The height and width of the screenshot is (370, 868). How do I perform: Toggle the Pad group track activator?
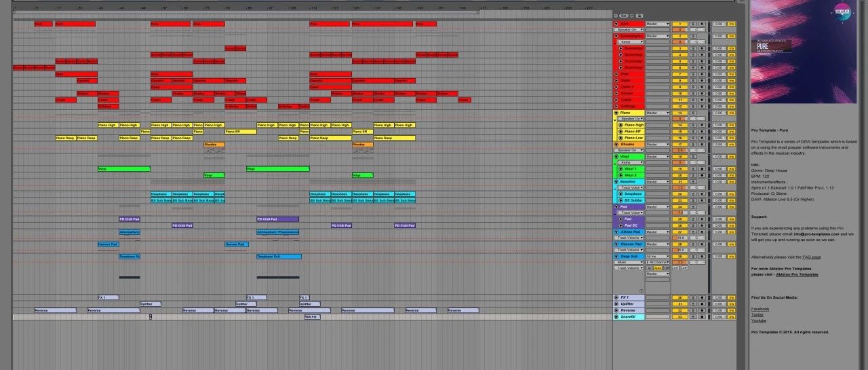[679, 207]
